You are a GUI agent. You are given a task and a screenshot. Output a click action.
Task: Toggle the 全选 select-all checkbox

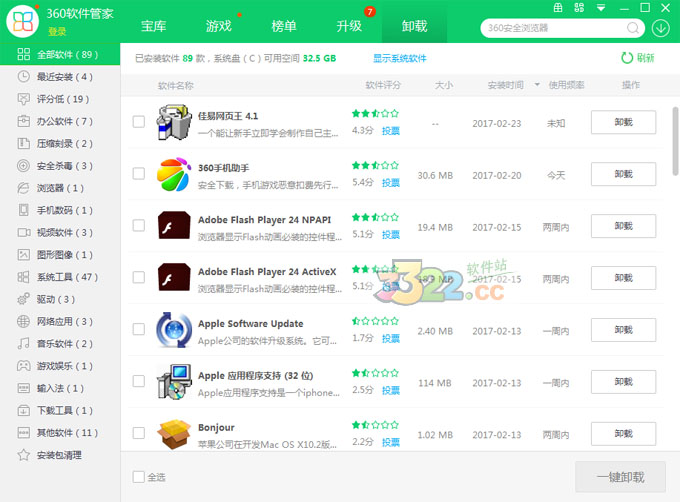139,477
